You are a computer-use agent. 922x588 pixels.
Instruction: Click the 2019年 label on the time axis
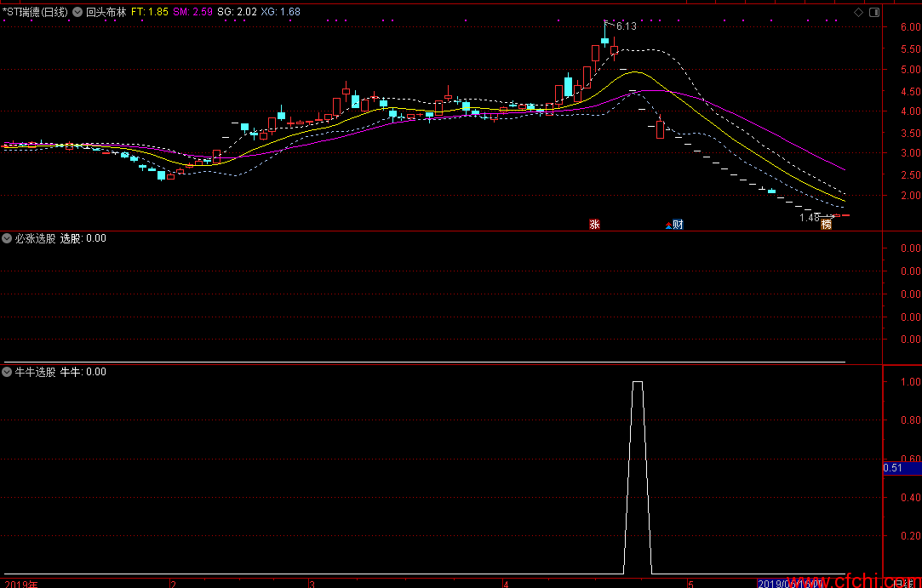pos(20,584)
